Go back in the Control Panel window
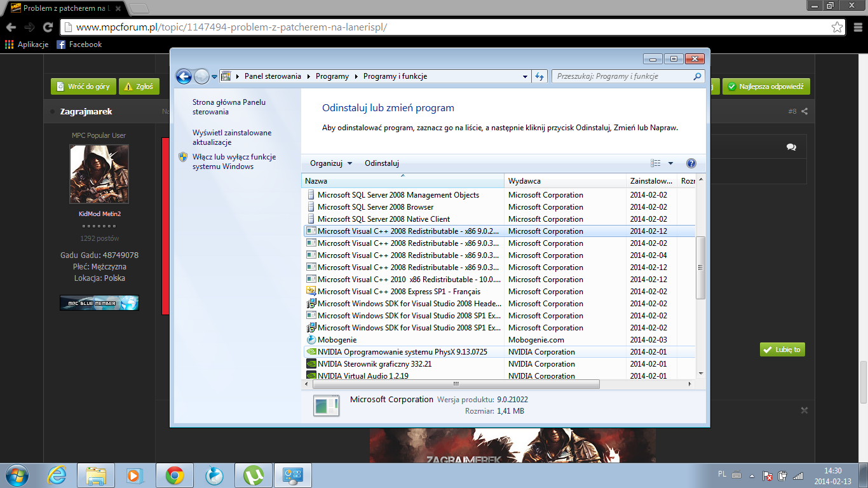The image size is (868, 488). click(x=184, y=76)
